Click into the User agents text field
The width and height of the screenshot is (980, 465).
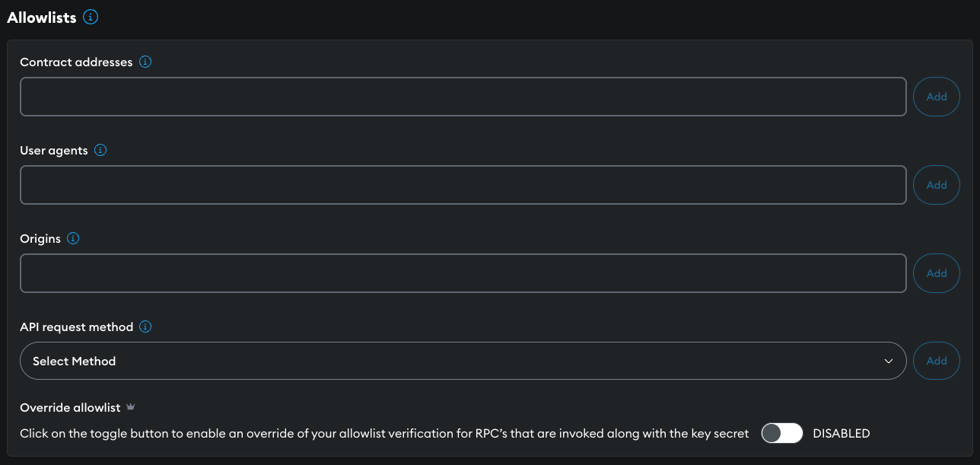[x=463, y=185]
